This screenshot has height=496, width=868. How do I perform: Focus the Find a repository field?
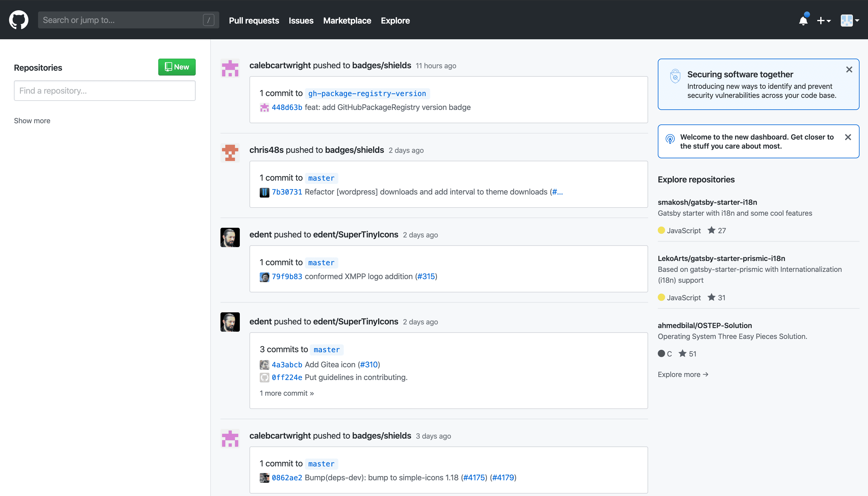pyautogui.click(x=104, y=91)
